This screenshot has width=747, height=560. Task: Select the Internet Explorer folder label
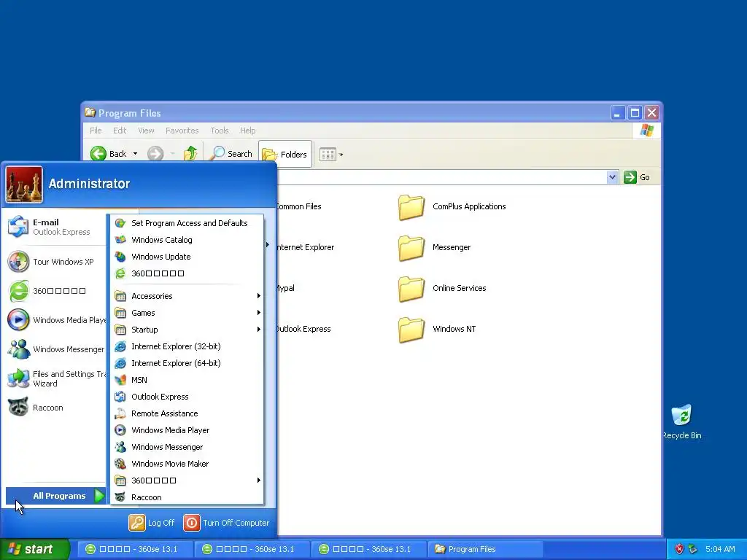point(306,247)
